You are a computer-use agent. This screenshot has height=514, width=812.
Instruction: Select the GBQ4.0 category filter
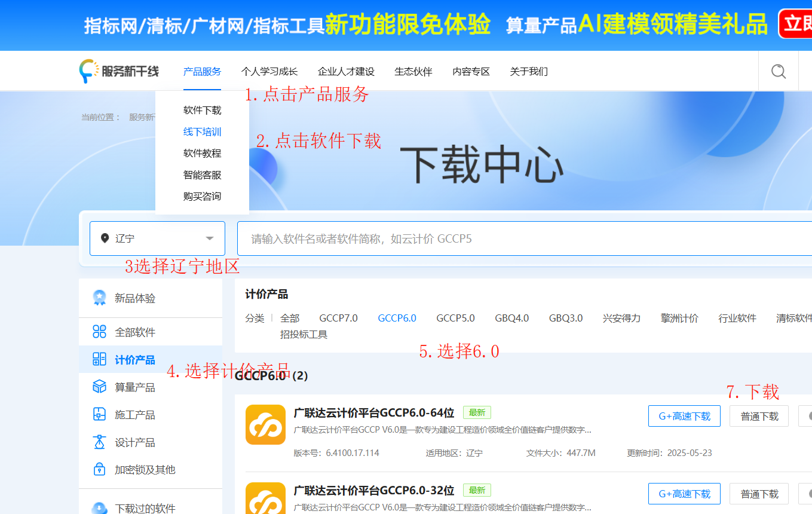coord(511,318)
